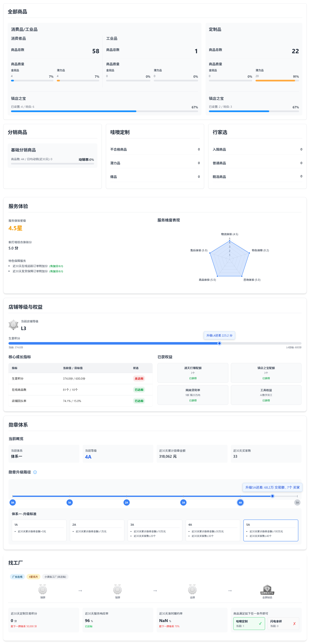310x644 pixels.
Task: Select the grey 5A node on badge path
Action: click(x=297, y=502)
